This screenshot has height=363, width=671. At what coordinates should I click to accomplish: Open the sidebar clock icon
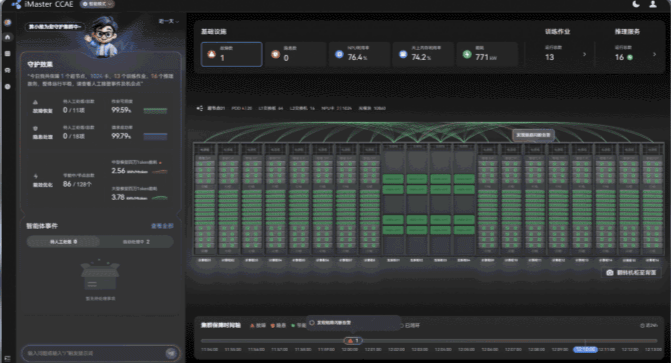pos(8,86)
